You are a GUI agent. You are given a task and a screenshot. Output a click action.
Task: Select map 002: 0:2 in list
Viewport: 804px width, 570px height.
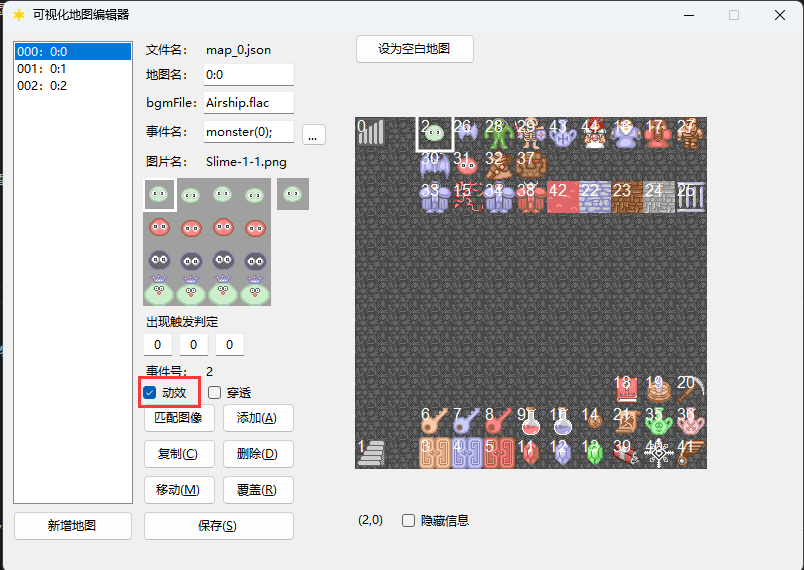72,86
